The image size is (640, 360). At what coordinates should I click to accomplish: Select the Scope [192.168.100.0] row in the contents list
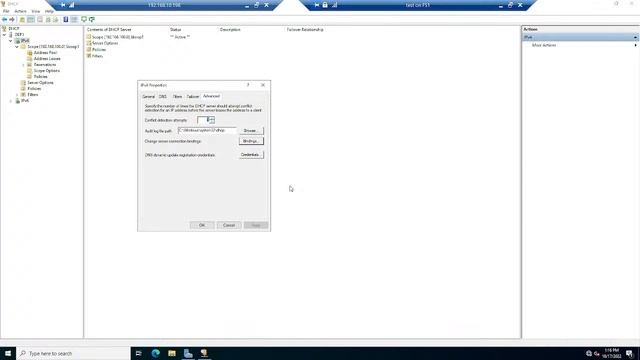tap(118, 37)
